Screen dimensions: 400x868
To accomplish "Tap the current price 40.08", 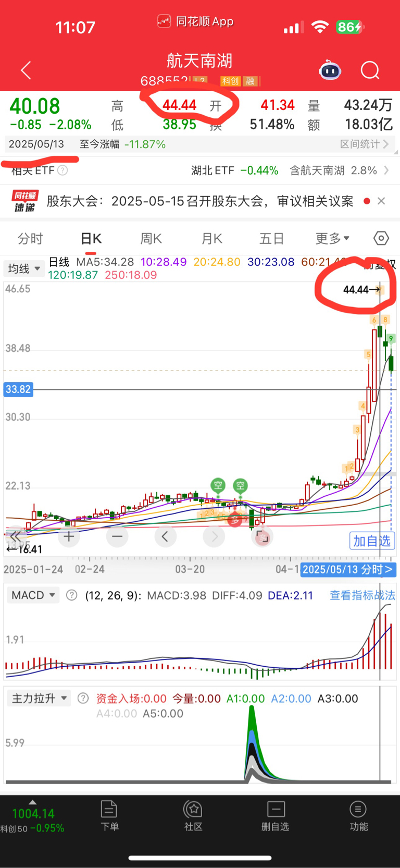I will tap(35, 106).
